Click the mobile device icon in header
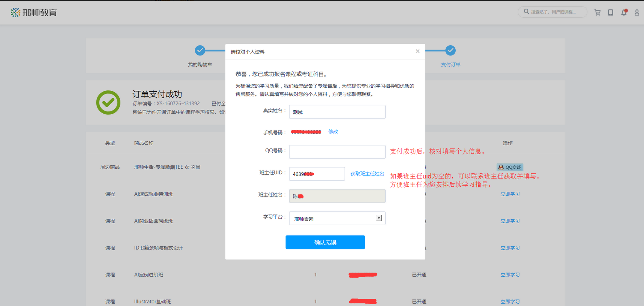The width and height of the screenshot is (644, 306). click(611, 12)
